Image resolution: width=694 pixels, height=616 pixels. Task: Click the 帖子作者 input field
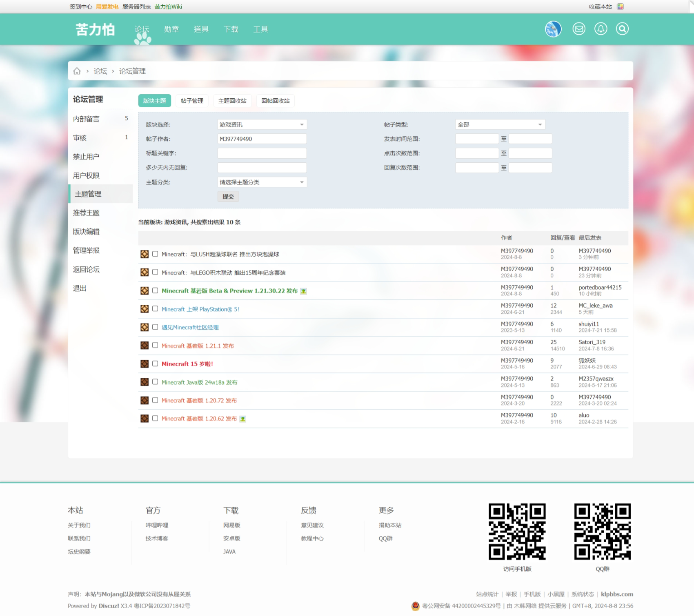click(262, 139)
